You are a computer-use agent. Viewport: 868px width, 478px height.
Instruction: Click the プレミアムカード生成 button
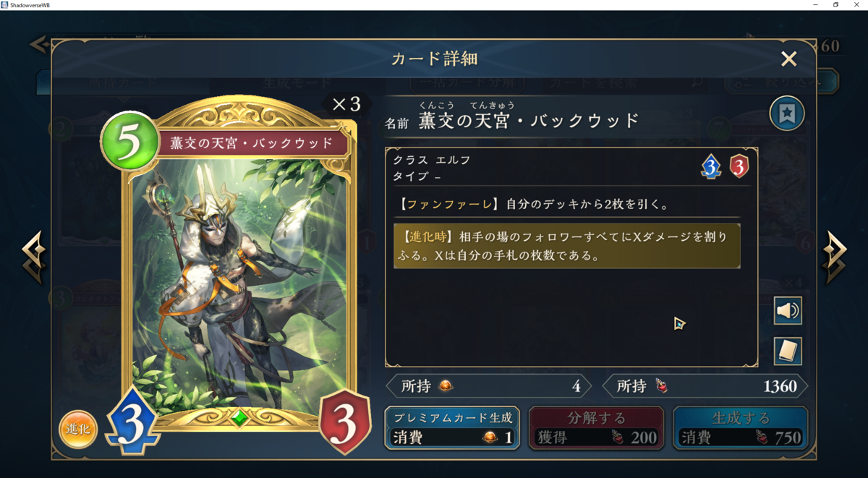tap(452, 427)
